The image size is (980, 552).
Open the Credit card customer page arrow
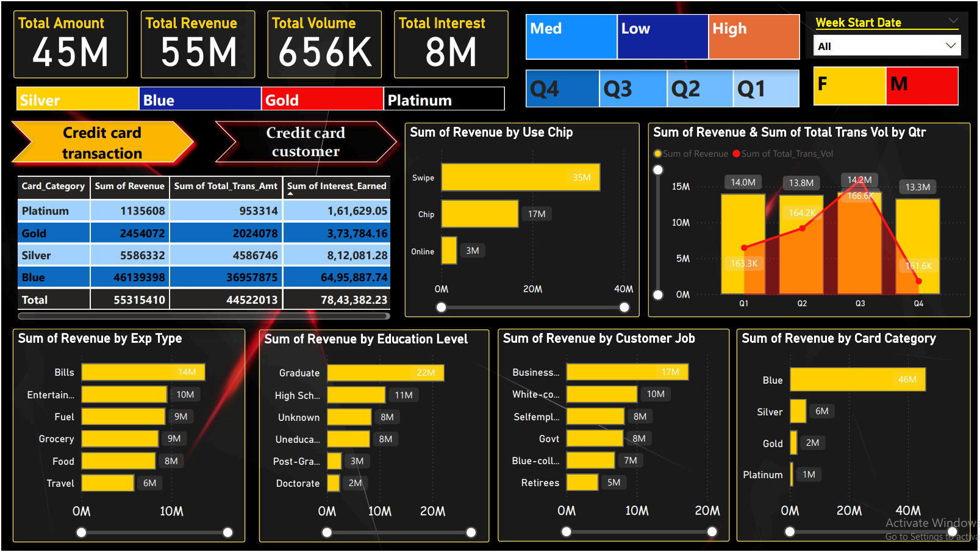(x=305, y=142)
